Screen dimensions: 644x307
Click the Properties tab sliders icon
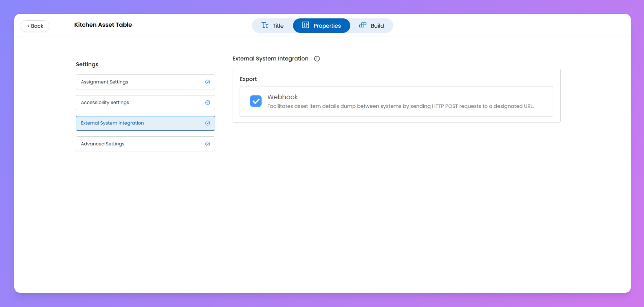(306, 25)
